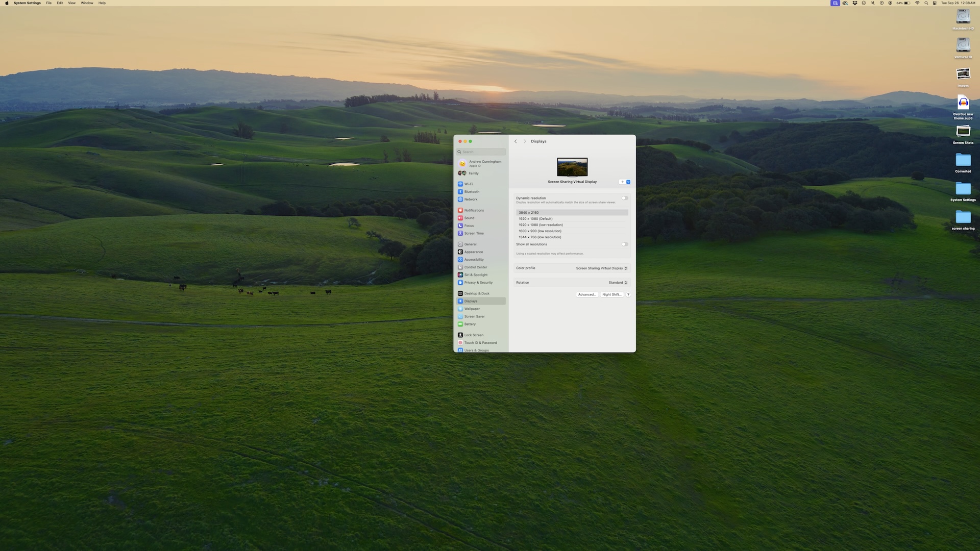Select Wallpaper in the sidebar
980x551 pixels.
coord(472,309)
